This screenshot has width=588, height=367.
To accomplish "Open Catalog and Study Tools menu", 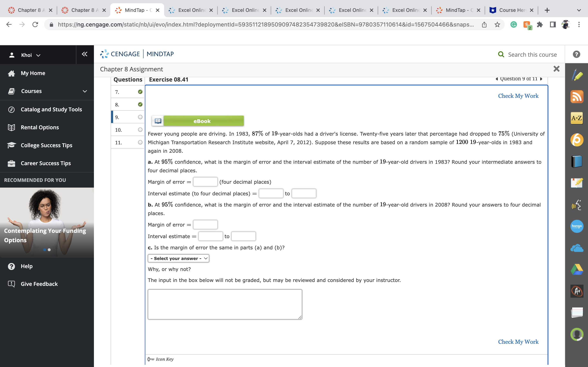I will pos(51,109).
